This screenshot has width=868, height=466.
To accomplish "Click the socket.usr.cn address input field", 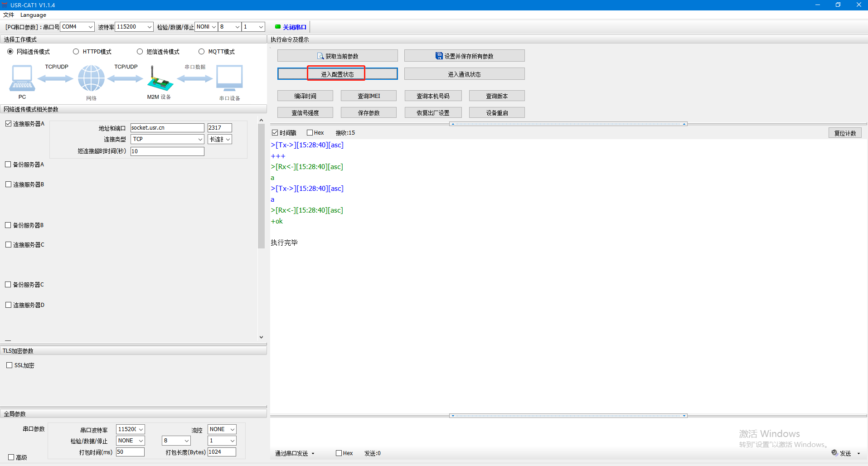I will [x=167, y=128].
